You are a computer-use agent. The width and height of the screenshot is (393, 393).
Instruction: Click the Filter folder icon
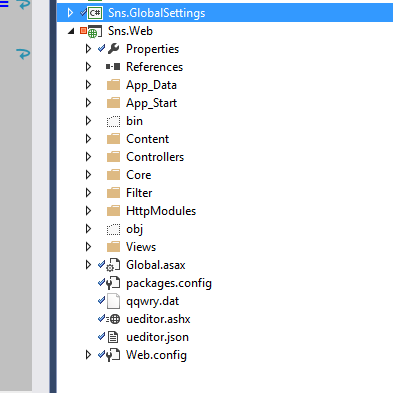[x=113, y=193]
